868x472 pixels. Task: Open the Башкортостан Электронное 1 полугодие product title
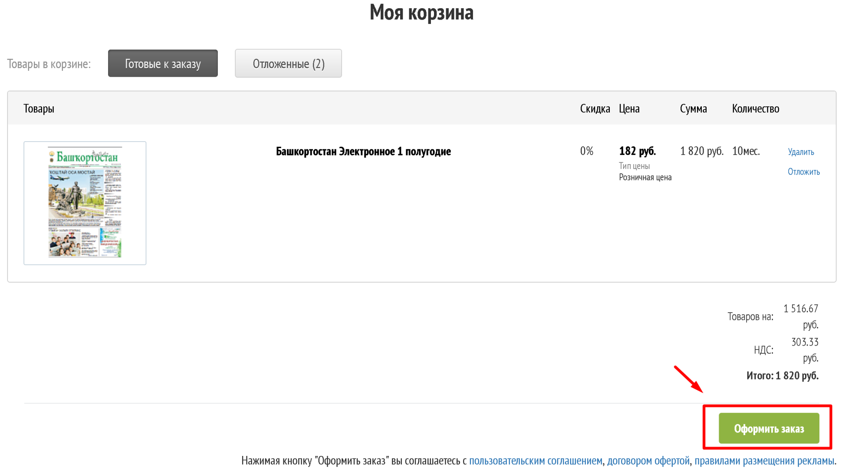[363, 151]
